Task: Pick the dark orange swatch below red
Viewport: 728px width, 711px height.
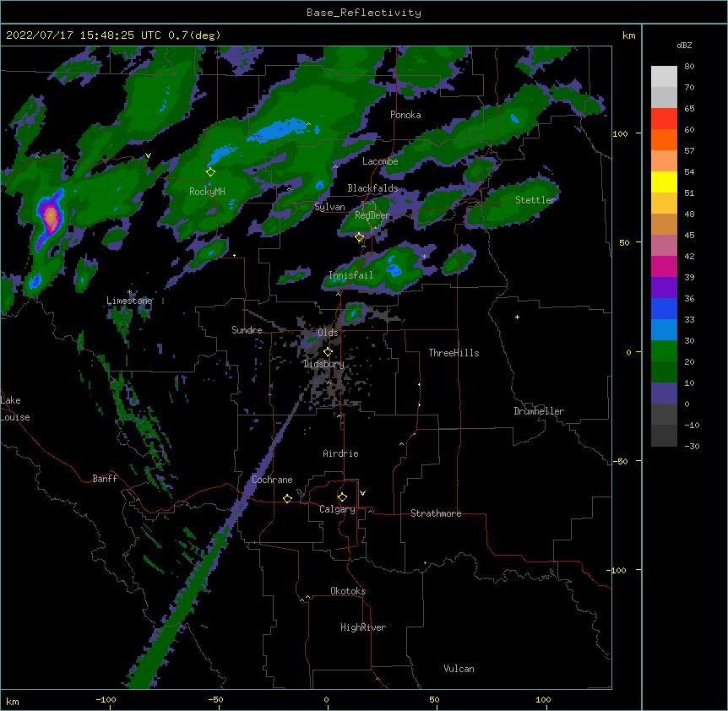Action: pyautogui.click(x=664, y=140)
